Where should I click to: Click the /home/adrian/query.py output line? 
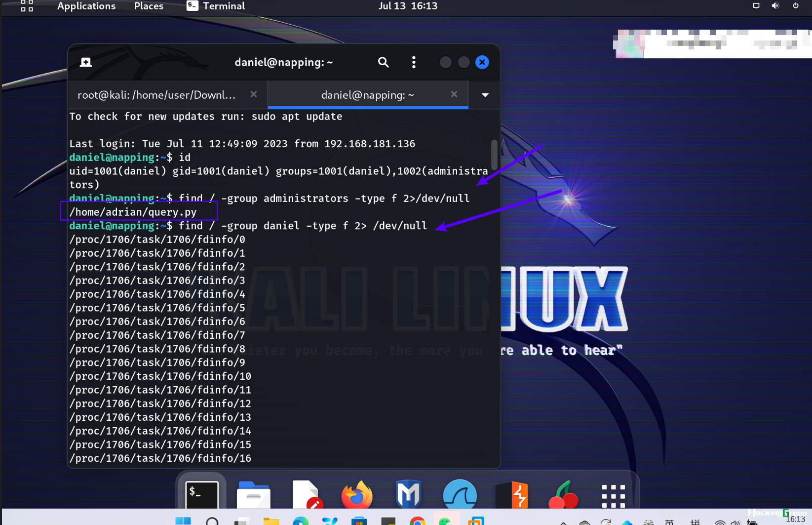[x=133, y=212]
